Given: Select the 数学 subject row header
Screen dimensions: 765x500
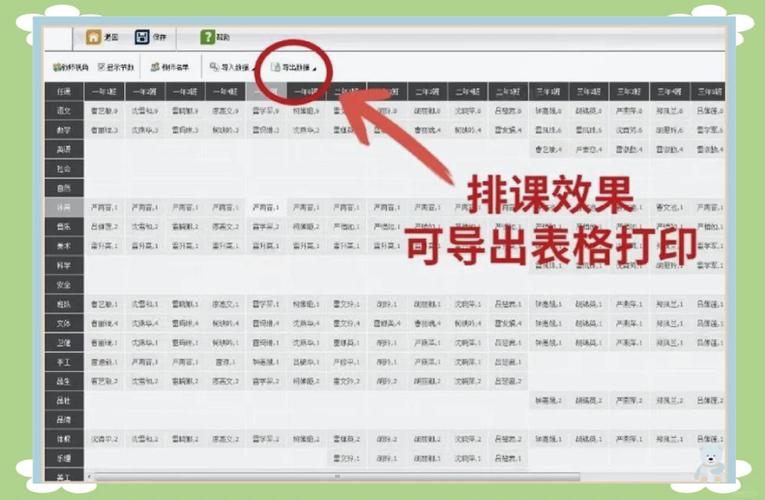Looking at the screenshot, I should coord(64,130).
